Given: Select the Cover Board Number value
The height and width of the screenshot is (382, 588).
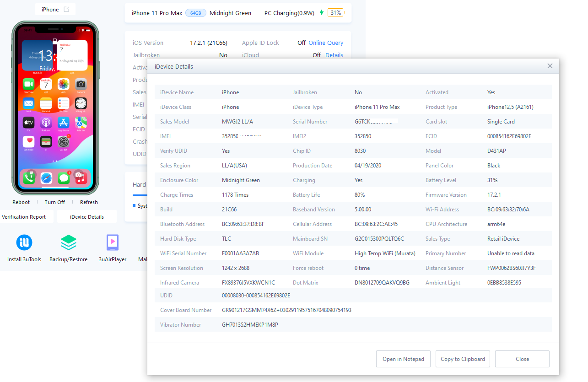Looking at the screenshot, I should click(286, 310).
